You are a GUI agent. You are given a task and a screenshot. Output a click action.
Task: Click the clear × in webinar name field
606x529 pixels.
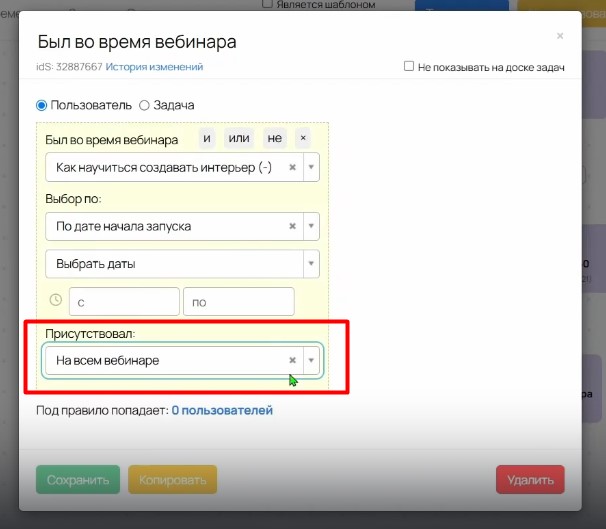pos(292,167)
